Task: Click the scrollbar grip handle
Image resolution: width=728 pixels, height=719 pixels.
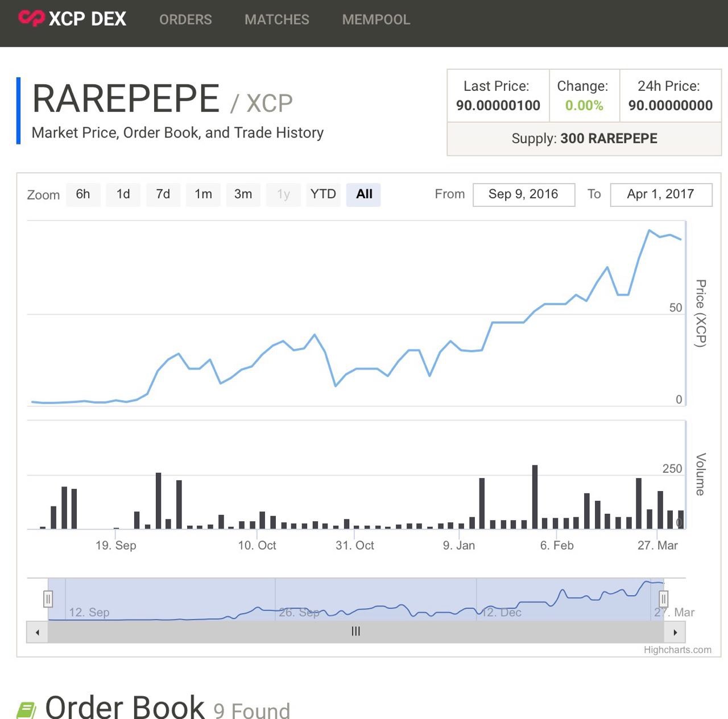Action: click(356, 631)
